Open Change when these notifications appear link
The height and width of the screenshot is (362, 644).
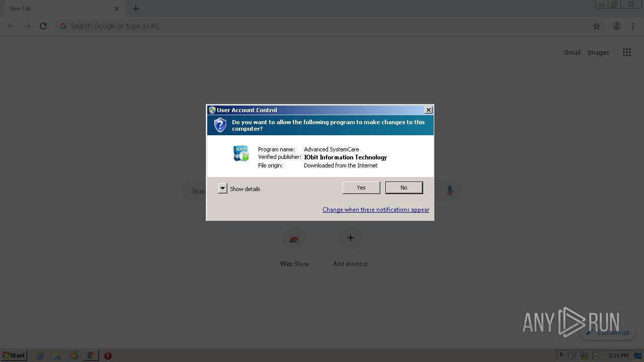pyautogui.click(x=376, y=210)
